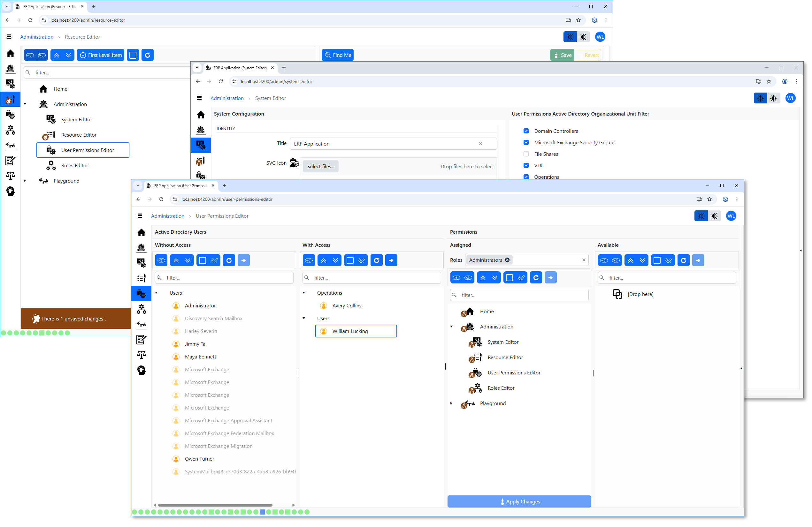Click Revert button in Resource Editor
The height and width of the screenshot is (527, 812).
point(587,55)
